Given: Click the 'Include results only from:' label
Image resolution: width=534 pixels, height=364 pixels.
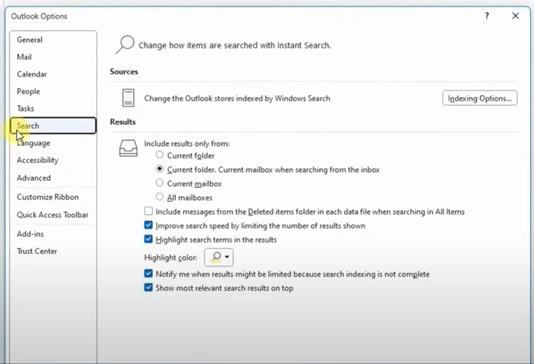Looking at the screenshot, I should 187,144.
